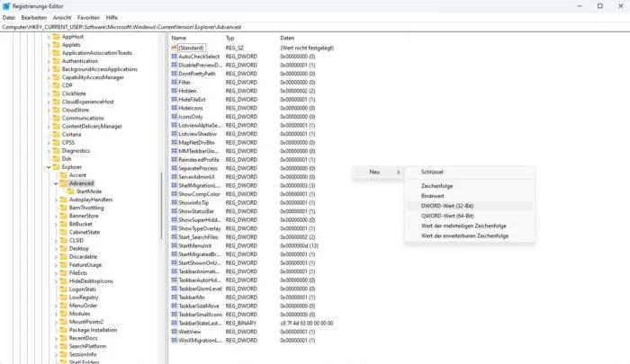The image size is (630, 364).
Task: Click the Registrierungs-Editor title bar icon
Action: click(6, 6)
